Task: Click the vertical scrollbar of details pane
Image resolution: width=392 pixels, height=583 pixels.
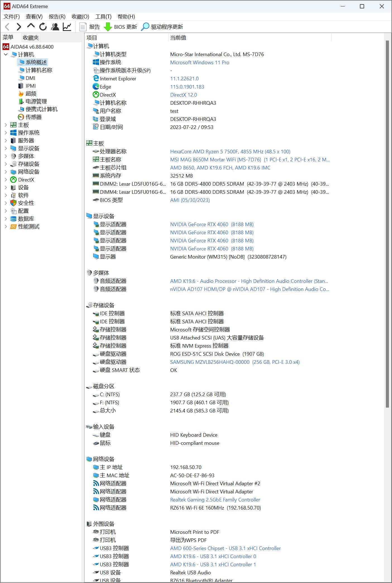Action: 387,223
